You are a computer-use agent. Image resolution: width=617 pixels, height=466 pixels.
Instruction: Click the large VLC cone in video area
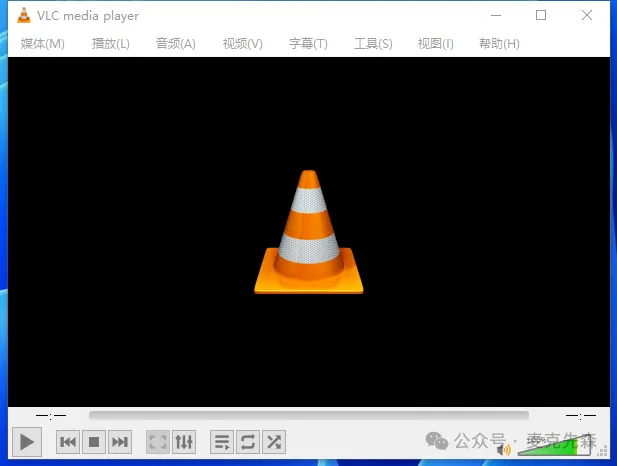[309, 232]
